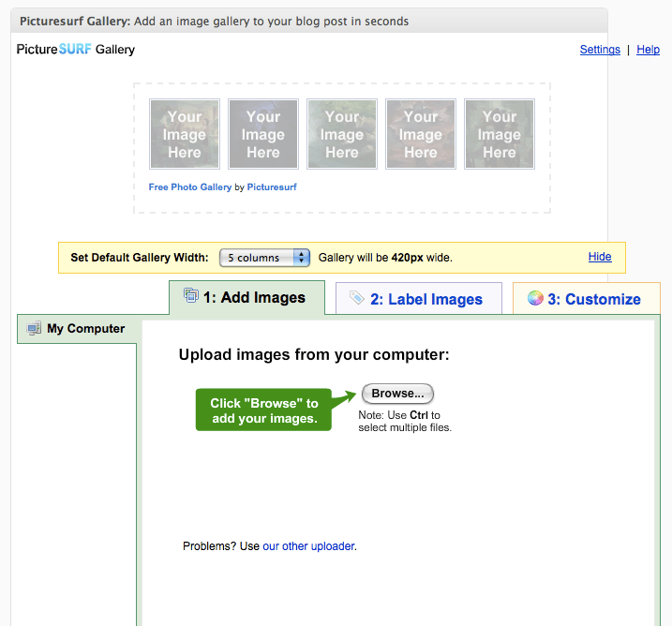Click the Customize color wheel icon

[x=535, y=298]
